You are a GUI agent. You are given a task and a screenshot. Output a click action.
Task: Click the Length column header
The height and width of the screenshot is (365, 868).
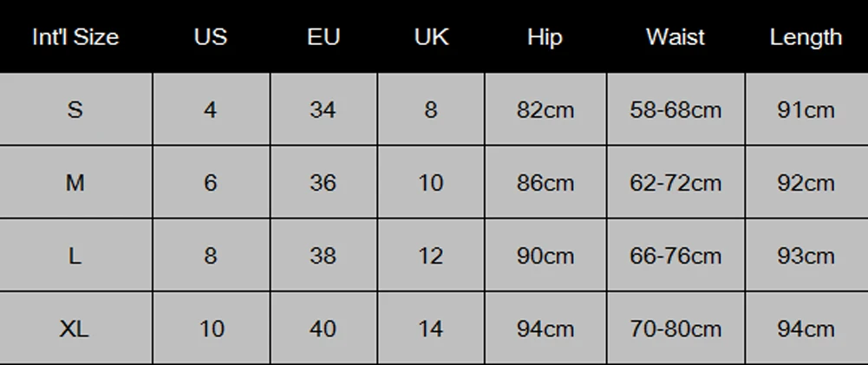(x=806, y=37)
